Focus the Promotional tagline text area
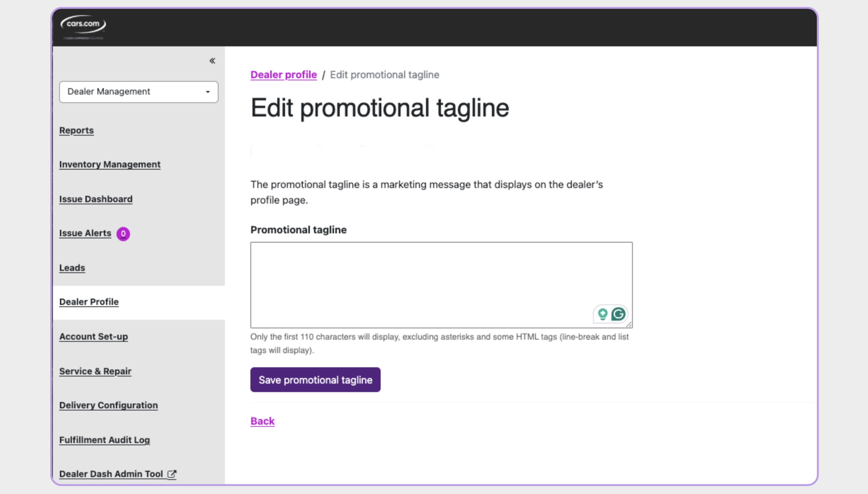Viewport: 868px width, 494px height. tap(441, 285)
